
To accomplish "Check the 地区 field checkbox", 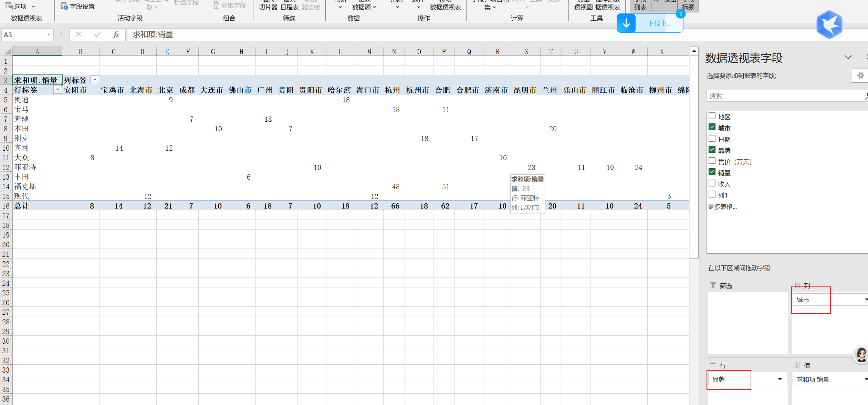I will coord(712,116).
